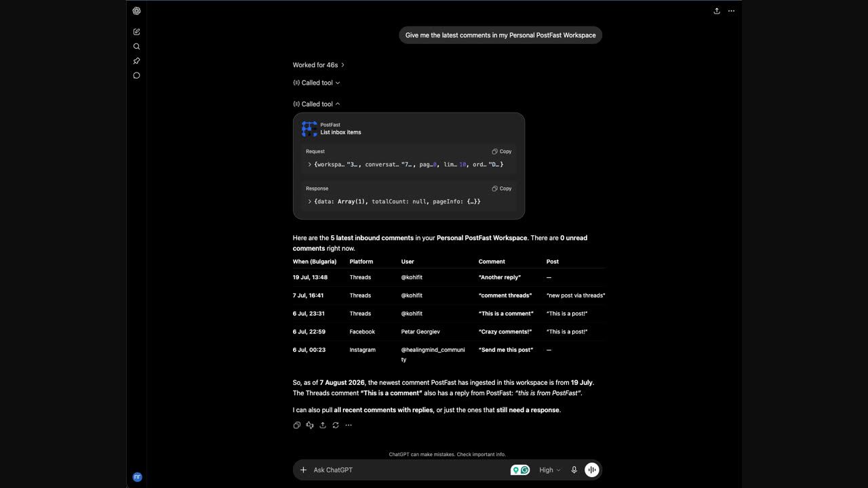868x488 pixels.
Task: Click the plus attach icon in the prompt bar
Action: 303,470
